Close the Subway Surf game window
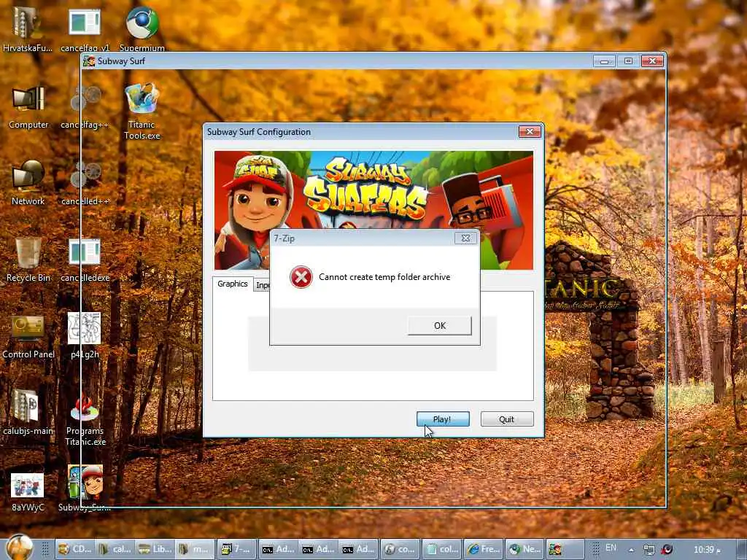This screenshot has width=747, height=560. point(652,61)
